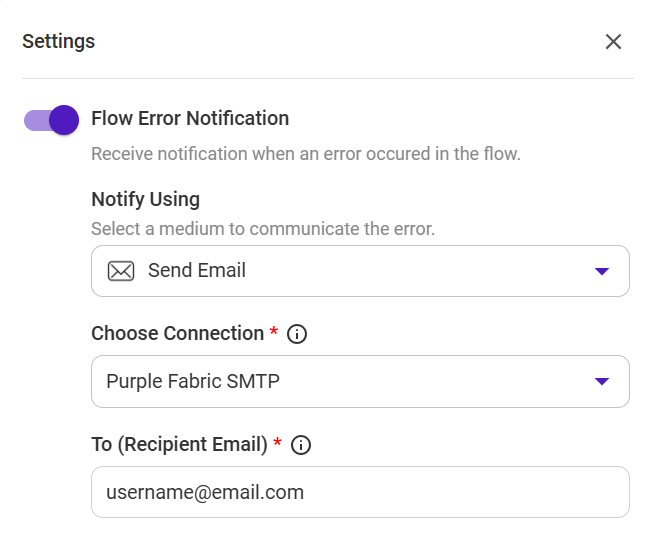Click the Choose Connection label
654x547 pixels.
[178, 333]
